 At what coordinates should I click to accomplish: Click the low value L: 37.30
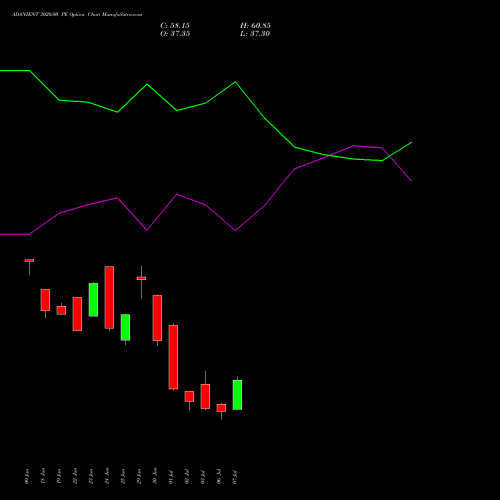tap(255, 34)
